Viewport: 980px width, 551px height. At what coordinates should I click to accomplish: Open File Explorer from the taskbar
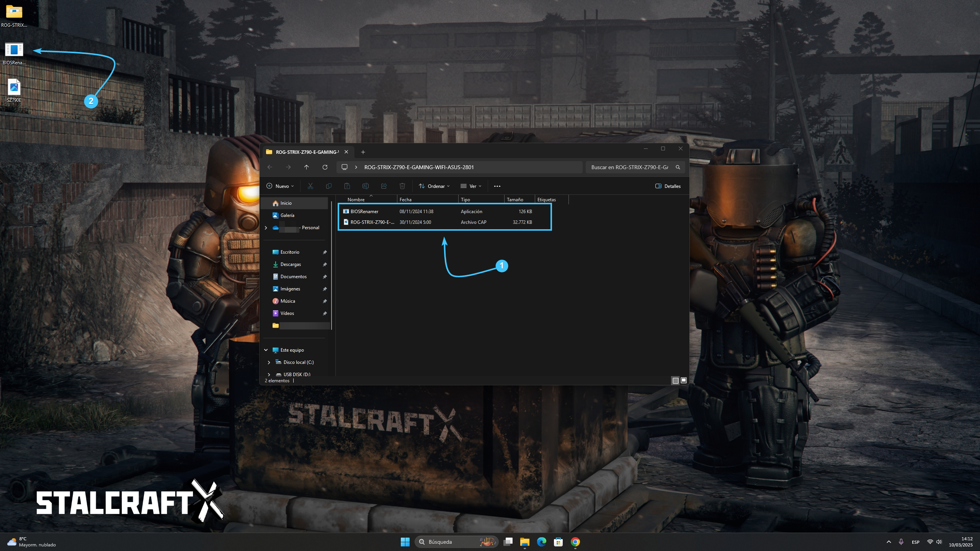point(525,542)
